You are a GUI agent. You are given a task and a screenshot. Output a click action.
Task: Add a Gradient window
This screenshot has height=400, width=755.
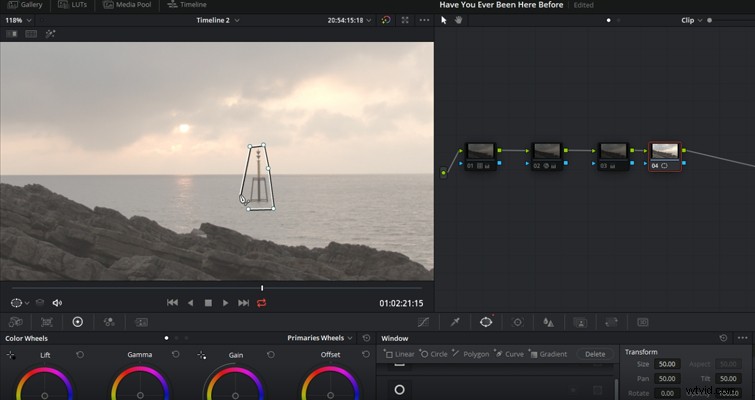tap(548, 354)
